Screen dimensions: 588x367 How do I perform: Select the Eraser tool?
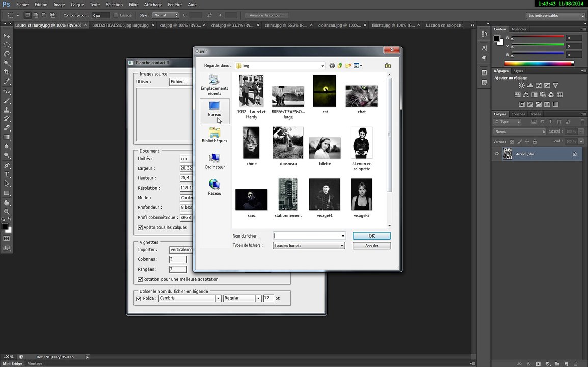click(7, 128)
